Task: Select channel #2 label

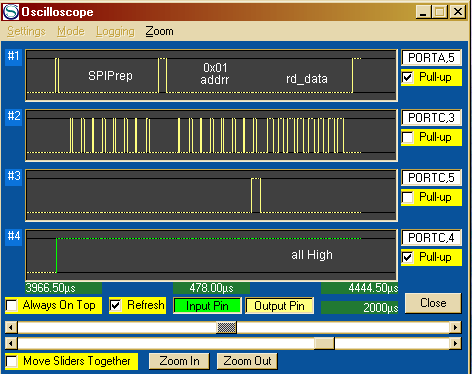Action: click(13, 116)
